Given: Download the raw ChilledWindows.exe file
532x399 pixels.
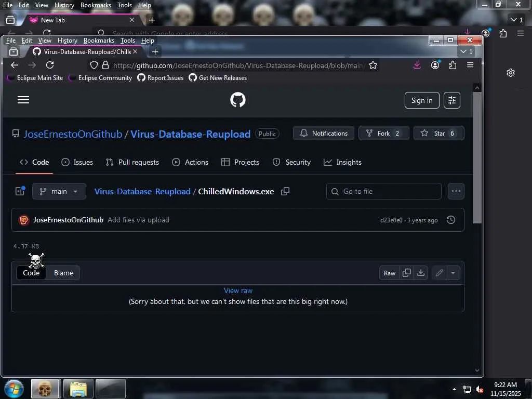Looking at the screenshot, I should tap(421, 273).
